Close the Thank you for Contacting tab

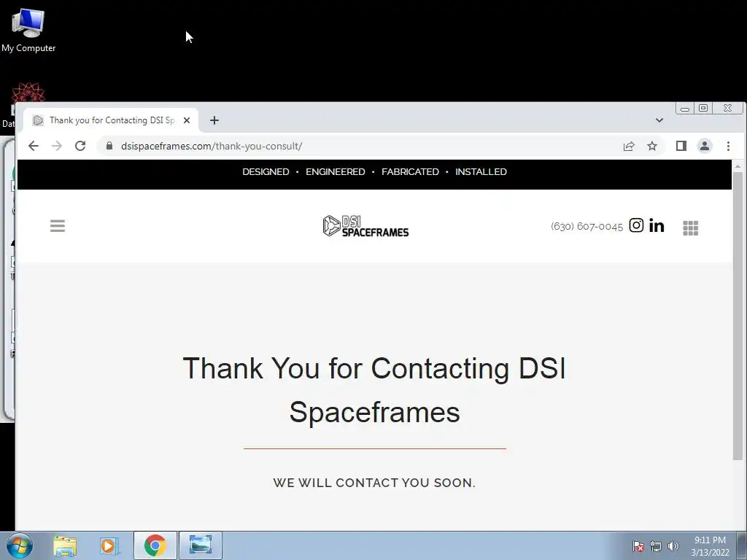(x=187, y=120)
